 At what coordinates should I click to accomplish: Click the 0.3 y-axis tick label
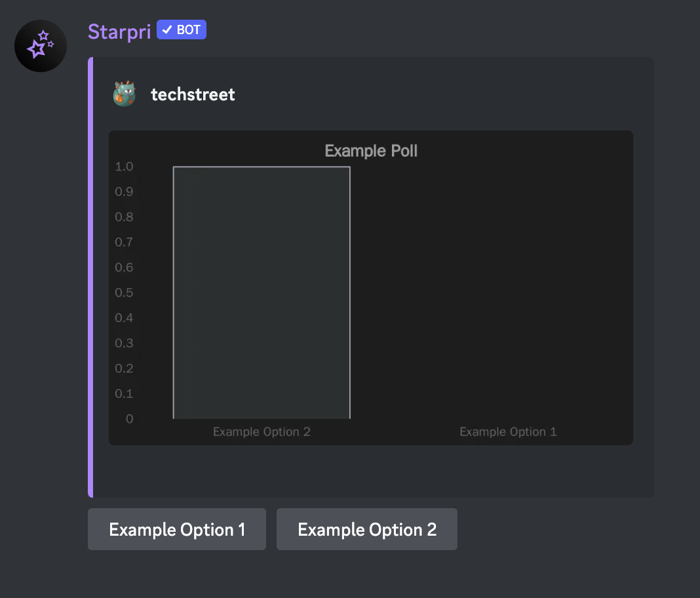[x=124, y=343]
